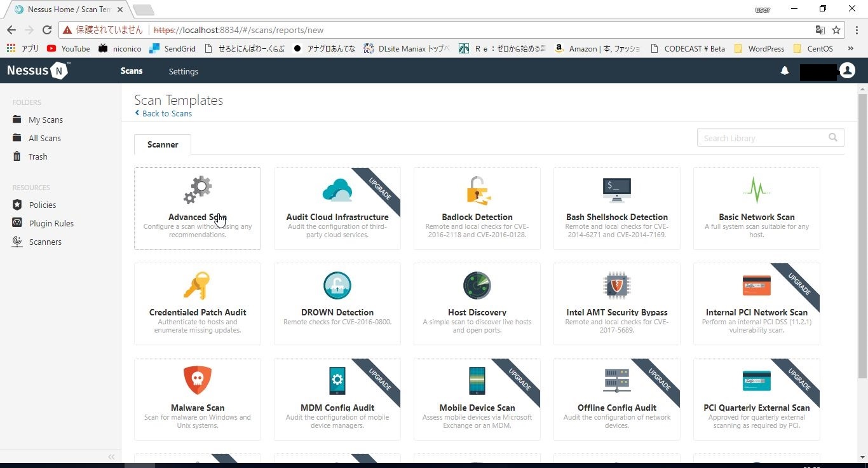Select Host Discovery radar icon
This screenshot has width=868, height=468.
click(x=477, y=286)
